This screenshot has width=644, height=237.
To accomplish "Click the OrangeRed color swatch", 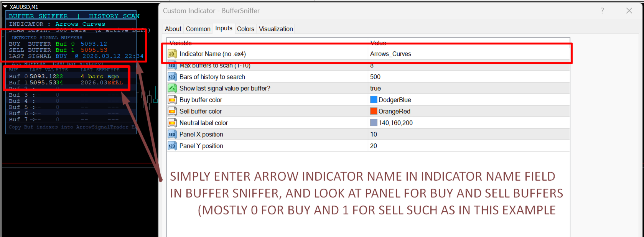I will [374, 111].
